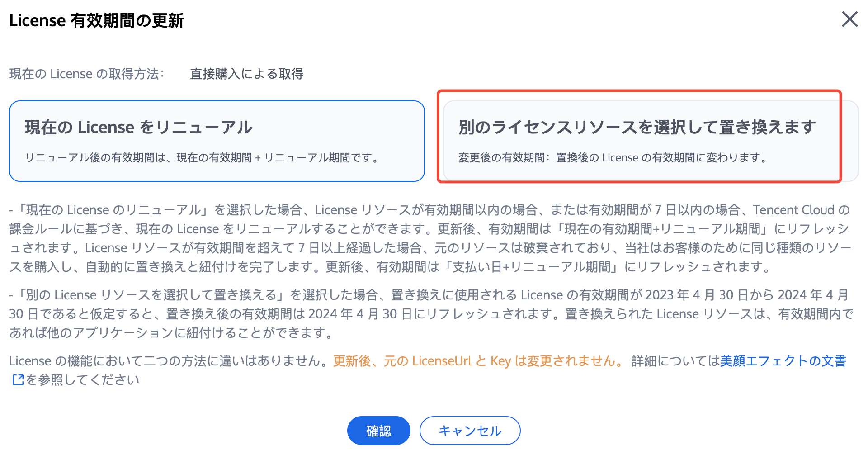868x455 pixels.
Task: Confirm with the 確認 button
Action: pyautogui.click(x=379, y=431)
